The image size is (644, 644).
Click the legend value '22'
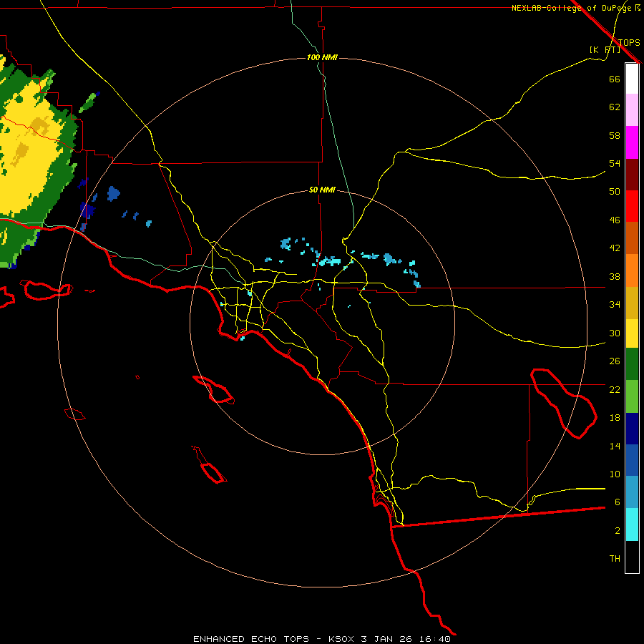(615, 389)
